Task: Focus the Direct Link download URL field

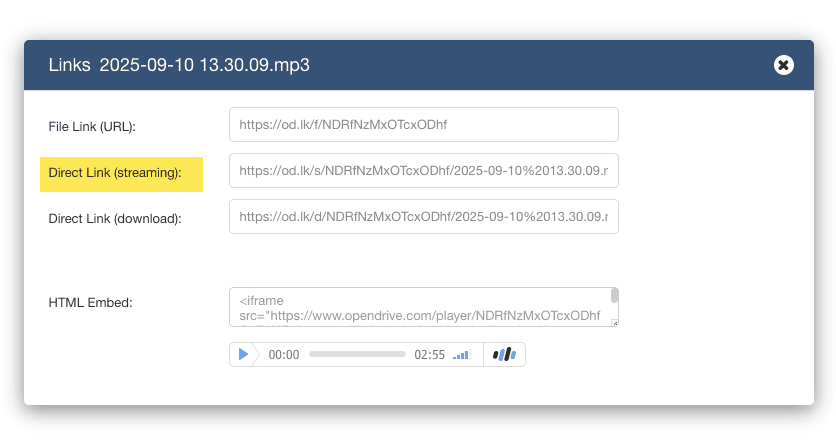Action: click(x=423, y=216)
